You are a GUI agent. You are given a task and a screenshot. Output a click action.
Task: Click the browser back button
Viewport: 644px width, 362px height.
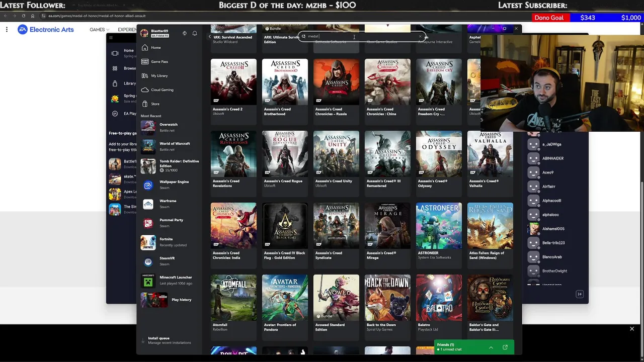(x=6, y=16)
